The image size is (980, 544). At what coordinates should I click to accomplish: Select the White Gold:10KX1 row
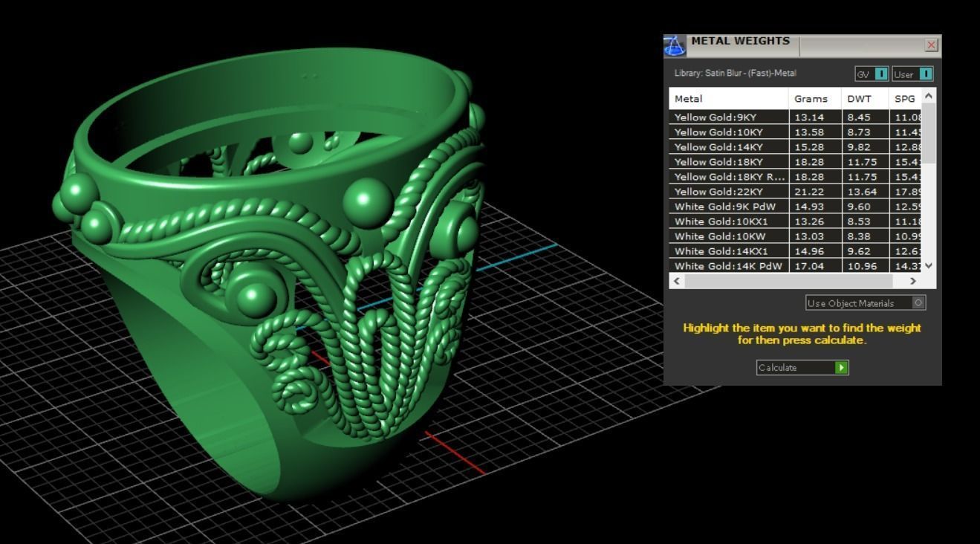click(795, 221)
